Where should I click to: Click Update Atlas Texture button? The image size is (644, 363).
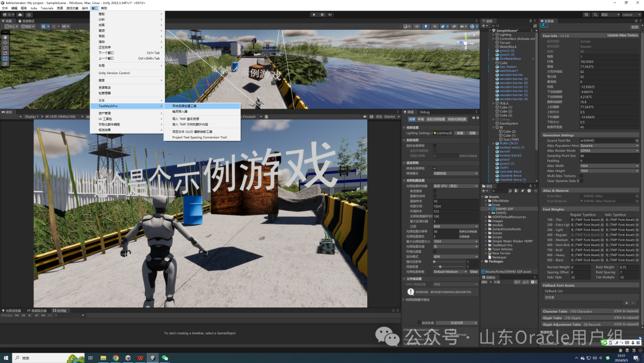pos(623,35)
